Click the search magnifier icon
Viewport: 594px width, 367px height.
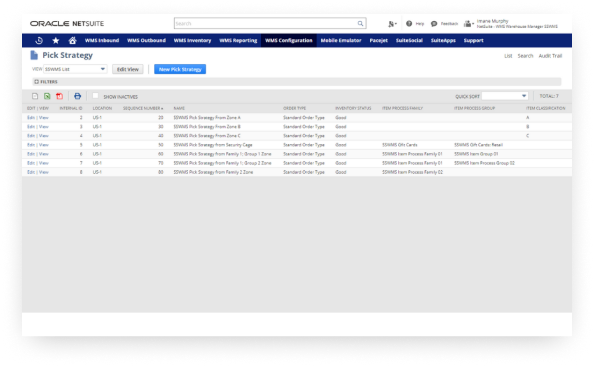360,23
